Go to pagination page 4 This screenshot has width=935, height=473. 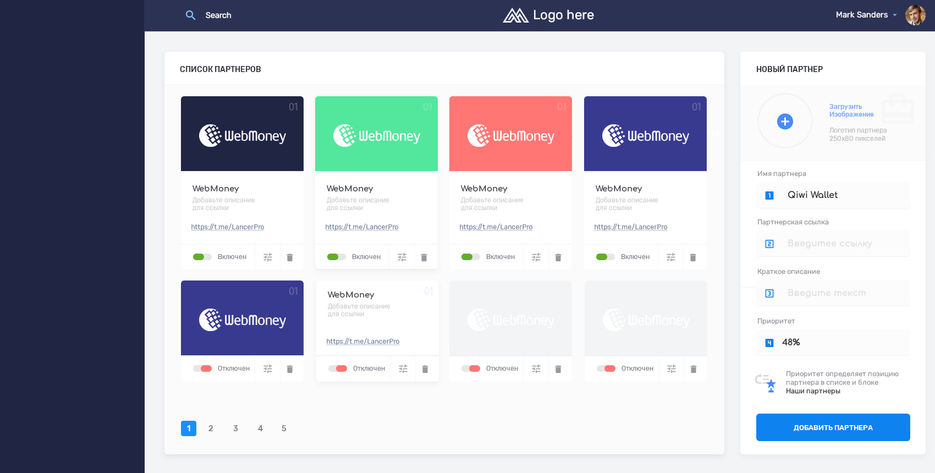(260, 428)
